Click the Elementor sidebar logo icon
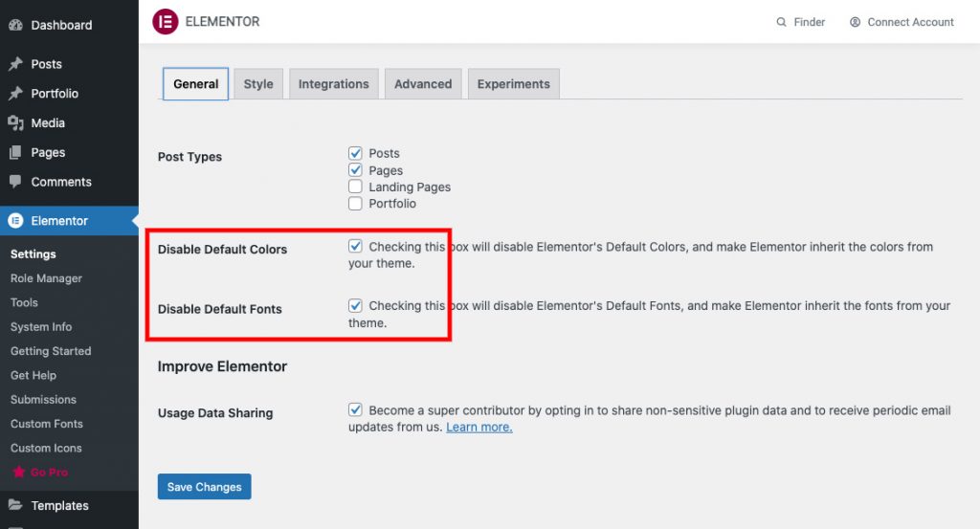980x529 pixels. click(15, 220)
